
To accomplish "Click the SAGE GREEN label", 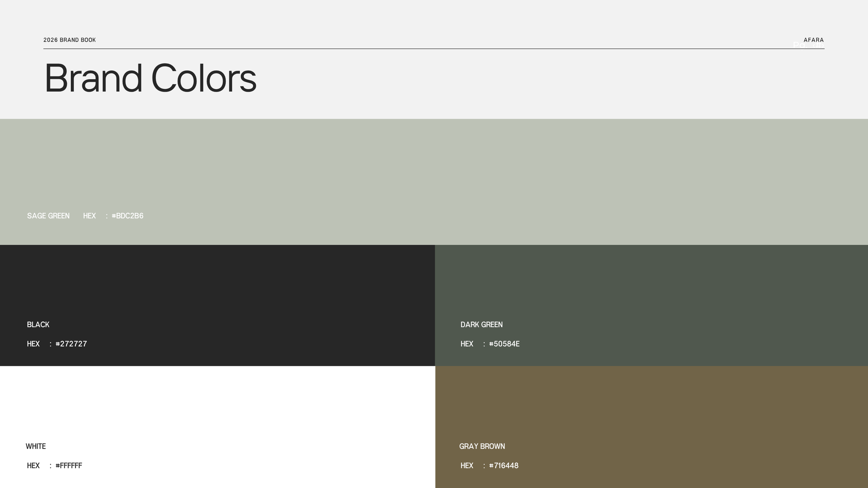I will [x=48, y=216].
